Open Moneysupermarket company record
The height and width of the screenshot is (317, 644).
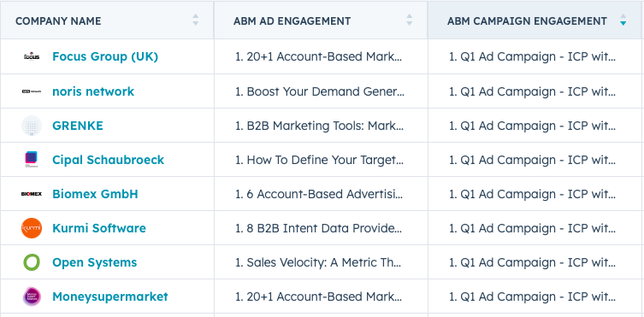point(110,296)
